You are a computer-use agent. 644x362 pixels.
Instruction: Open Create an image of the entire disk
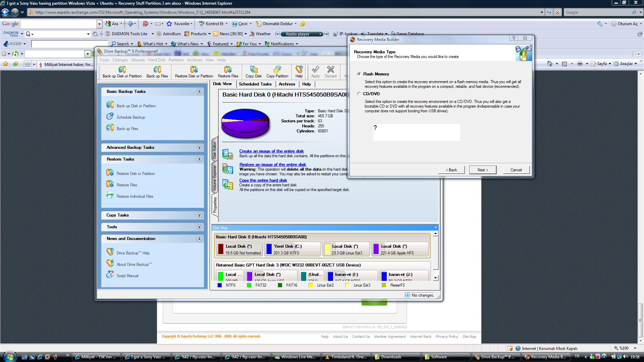(272, 151)
